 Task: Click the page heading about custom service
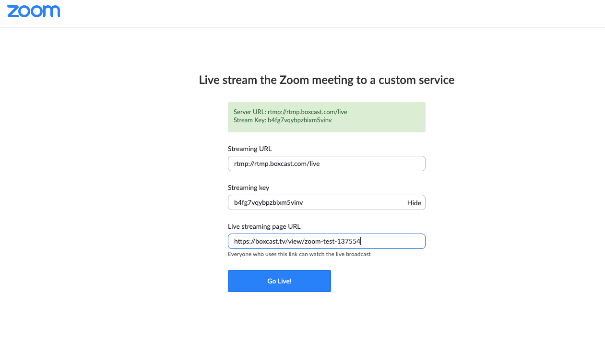(326, 80)
